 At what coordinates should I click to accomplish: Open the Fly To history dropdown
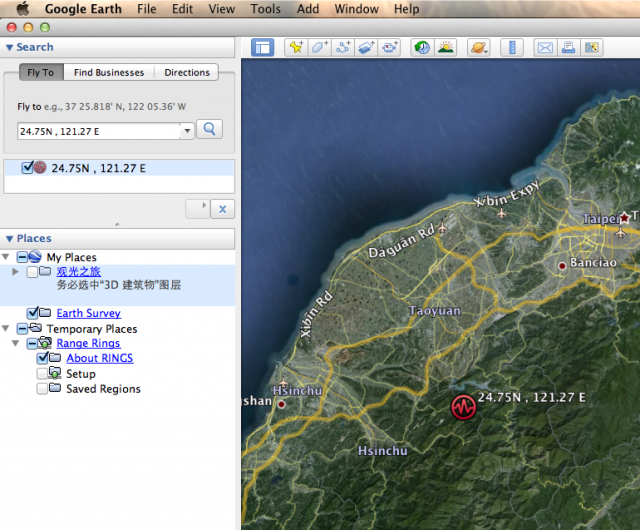click(x=187, y=131)
